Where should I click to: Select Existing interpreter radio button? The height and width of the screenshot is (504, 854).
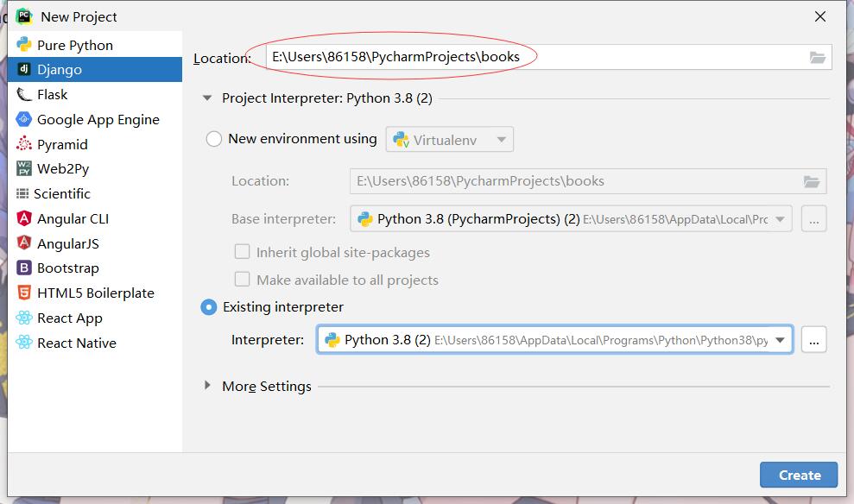[209, 307]
